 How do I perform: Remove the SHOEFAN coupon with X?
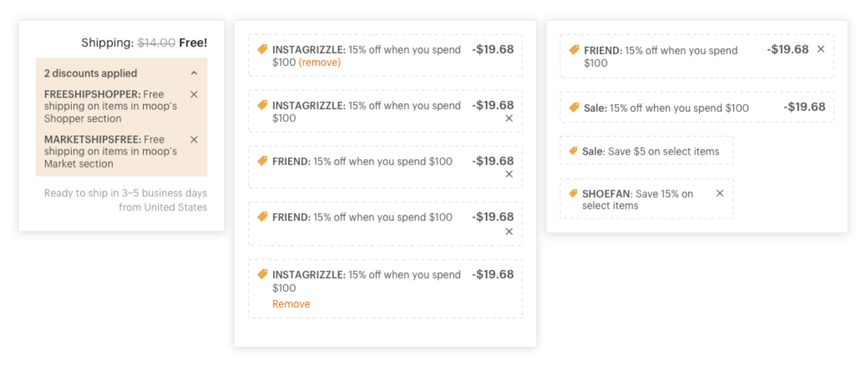coord(720,193)
